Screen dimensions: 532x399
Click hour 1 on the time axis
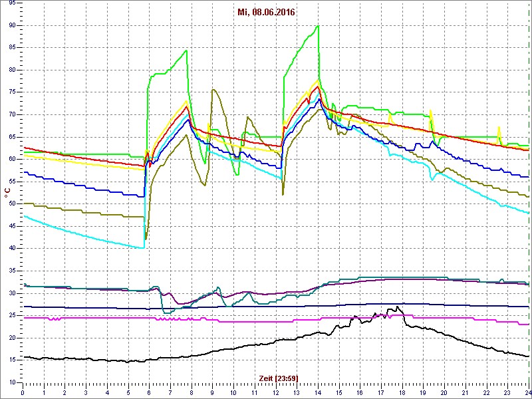44,393
